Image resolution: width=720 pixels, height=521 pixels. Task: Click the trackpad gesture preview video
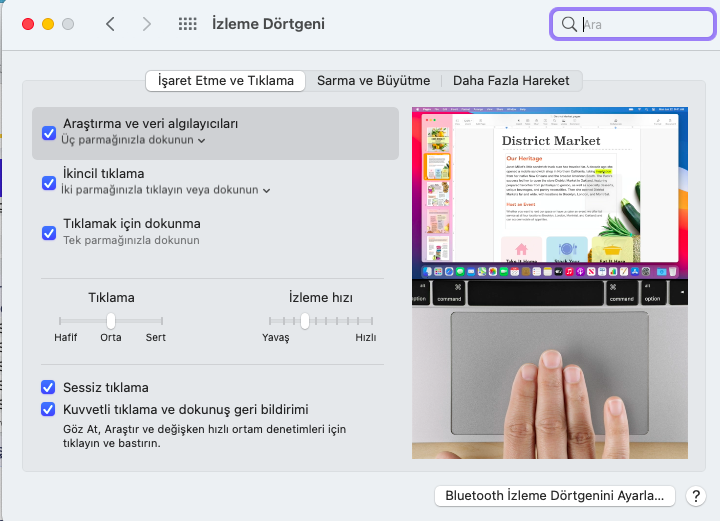549,283
